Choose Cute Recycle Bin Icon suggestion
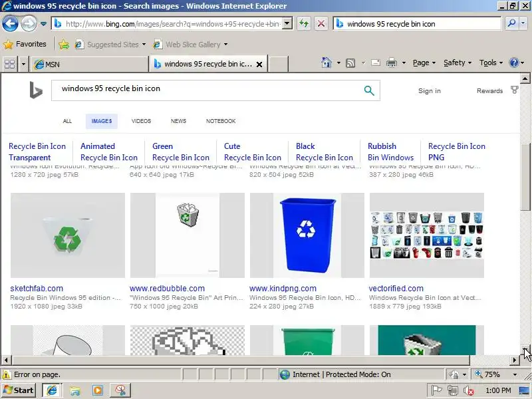 point(253,152)
